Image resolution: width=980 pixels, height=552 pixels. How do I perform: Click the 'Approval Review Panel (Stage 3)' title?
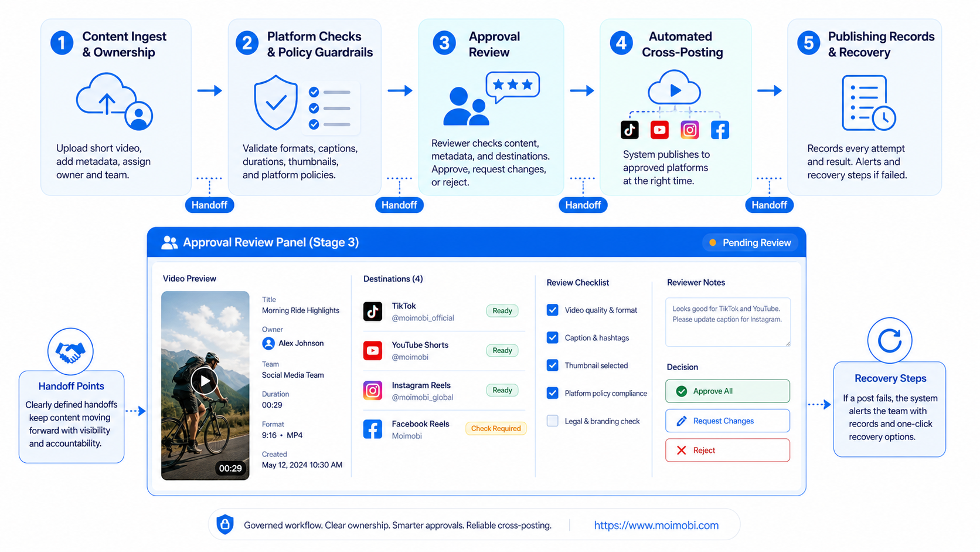pos(271,242)
